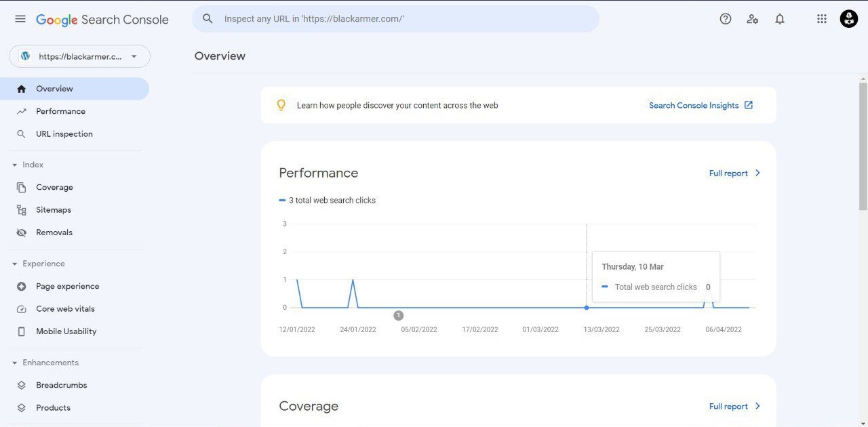868x427 pixels.
Task: Click the Google Search Console logo
Action: tap(102, 20)
